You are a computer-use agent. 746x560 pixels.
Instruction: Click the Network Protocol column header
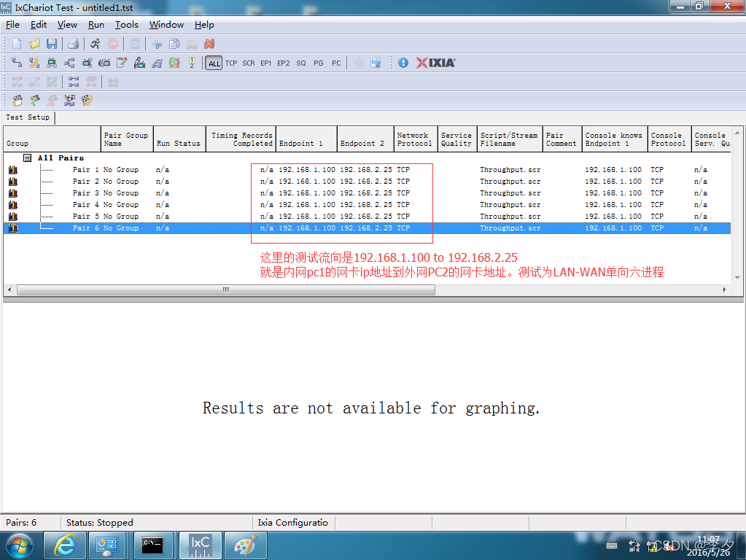416,139
